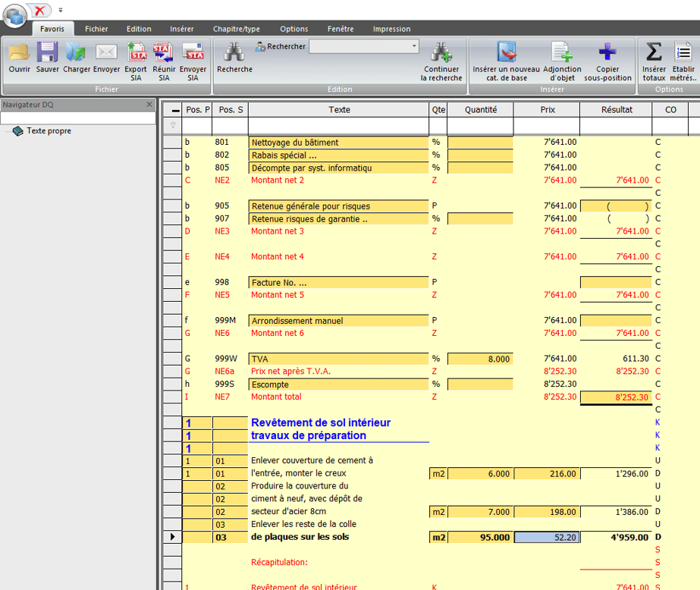Click the Insérer totaux sigma icon
The width and height of the screenshot is (700, 590).
coord(654,52)
